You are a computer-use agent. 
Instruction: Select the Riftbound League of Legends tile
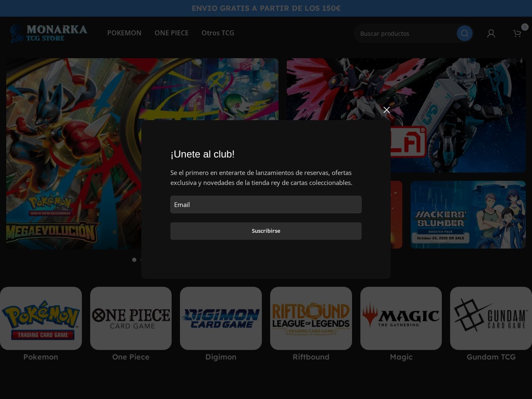[311, 318]
